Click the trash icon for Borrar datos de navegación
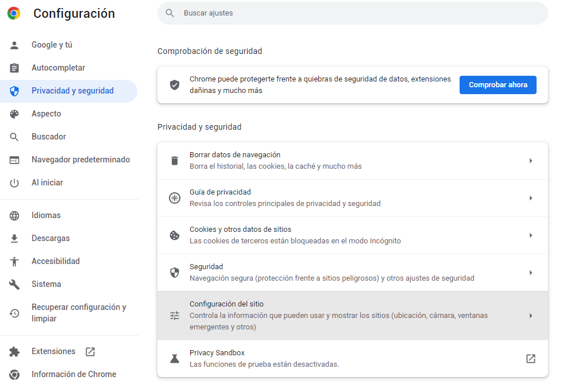The image size is (563, 392). 175,161
